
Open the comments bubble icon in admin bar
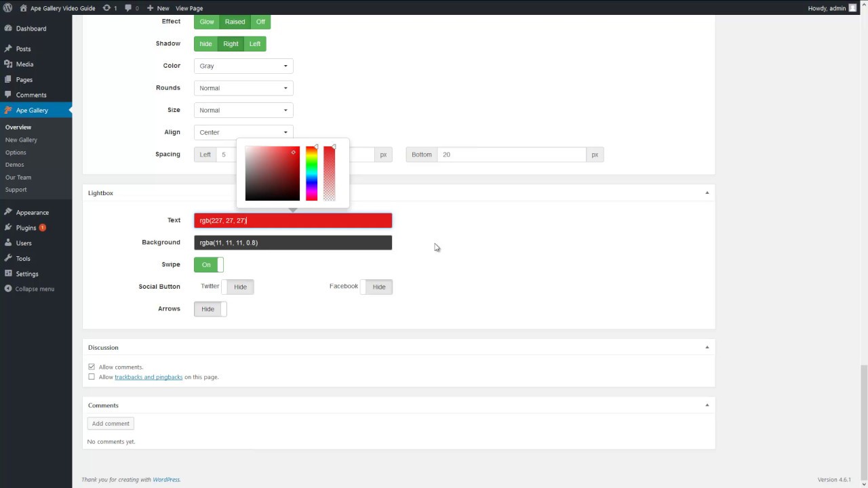click(129, 8)
